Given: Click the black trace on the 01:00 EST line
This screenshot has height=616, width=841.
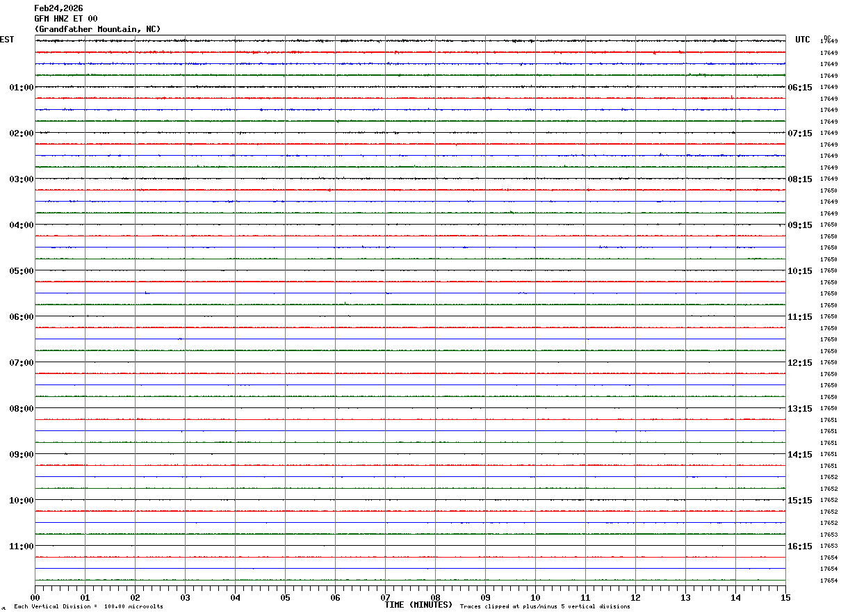Looking at the screenshot, I should pyautogui.click(x=410, y=87).
